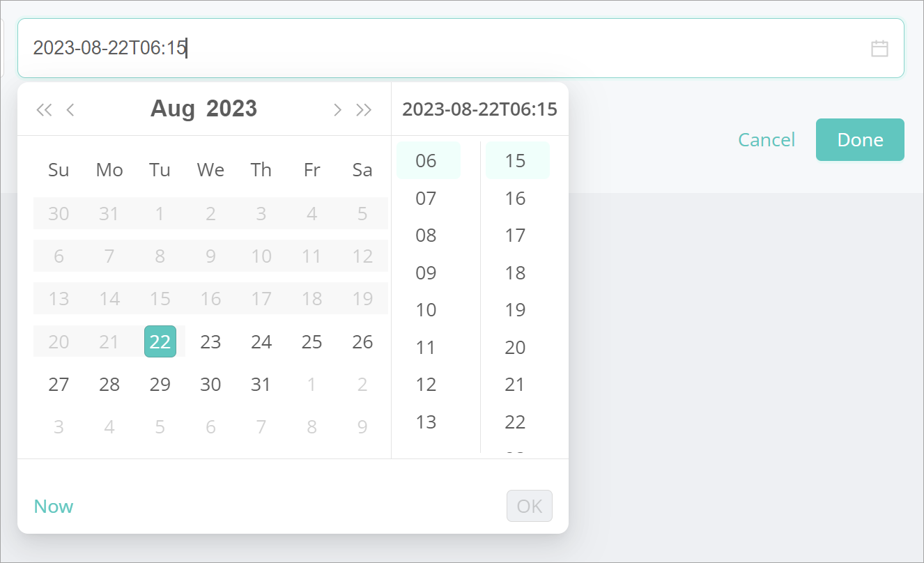Set minutes to 20

pyautogui.click(x=515, y=347)
